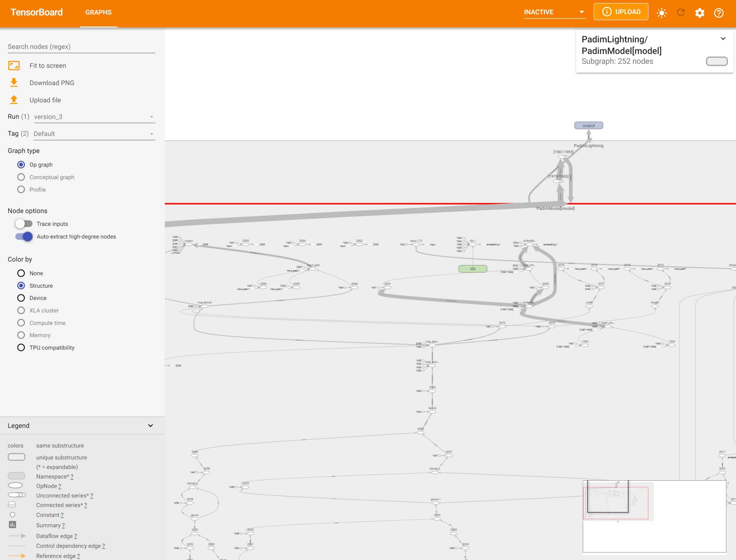This screenshot has width=736, height=560.
Task: Select the input.113 op node
Action: pyautogui.click(x=416, y=244)
